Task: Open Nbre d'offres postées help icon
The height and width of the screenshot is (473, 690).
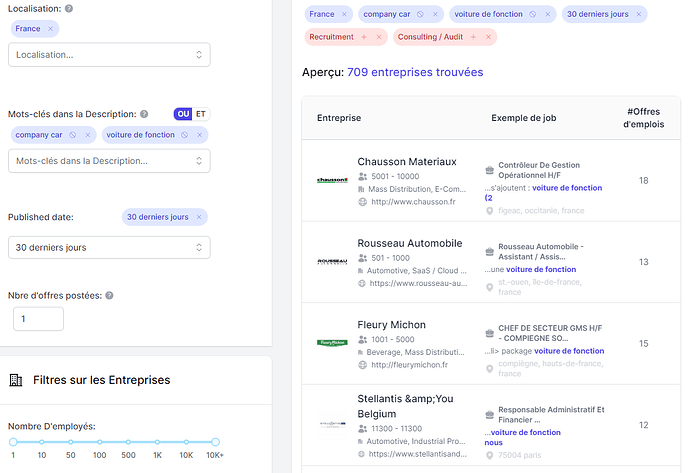Action: tap(110, 296)
